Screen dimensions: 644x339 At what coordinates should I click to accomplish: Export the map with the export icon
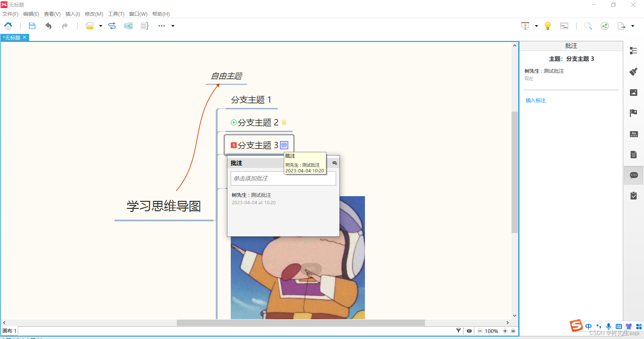click(622, 26)
